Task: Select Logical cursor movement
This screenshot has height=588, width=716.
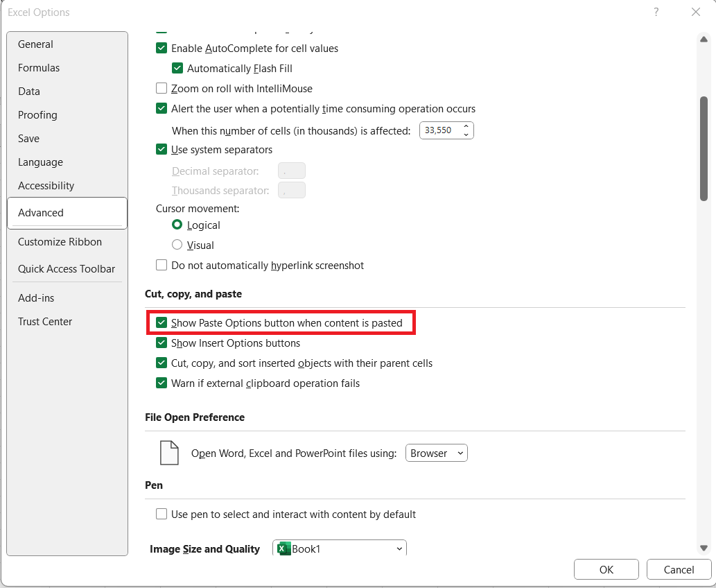Action: click(177, 225)
